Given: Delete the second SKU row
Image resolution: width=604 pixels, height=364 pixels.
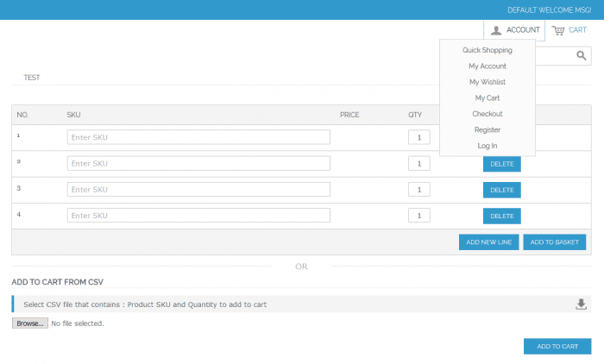Looking at the screenshot, I should (501, 164).
